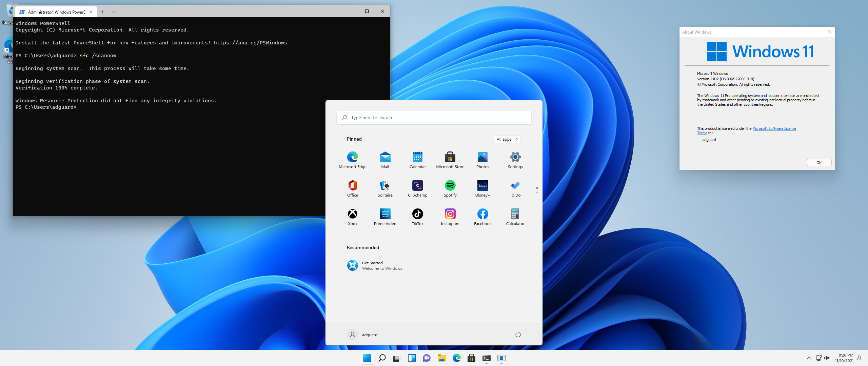Open volume control in tray
868x366 pixels.
(826, 358)
